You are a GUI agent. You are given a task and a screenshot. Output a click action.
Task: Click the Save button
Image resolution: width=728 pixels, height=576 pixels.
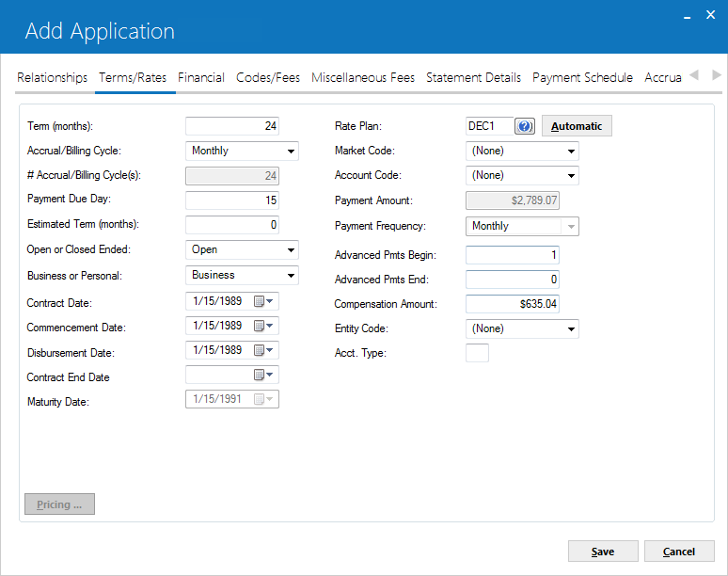coord(603,552)
